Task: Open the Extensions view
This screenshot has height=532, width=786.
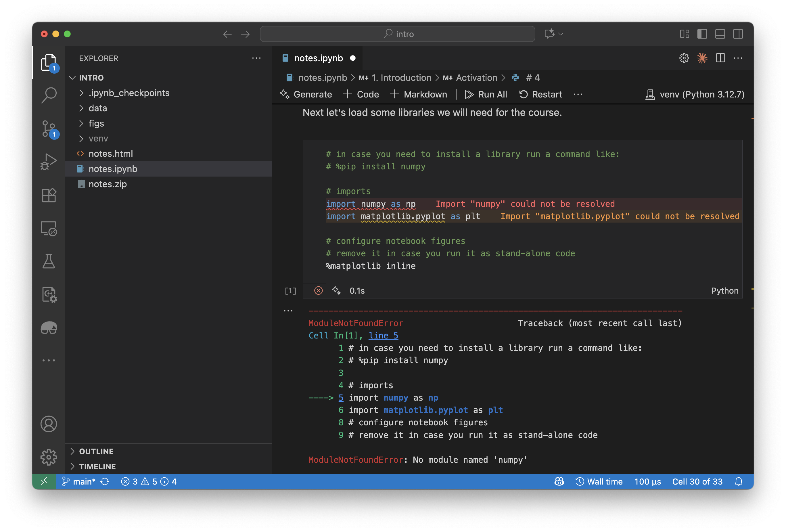Action: pos(49,195)
